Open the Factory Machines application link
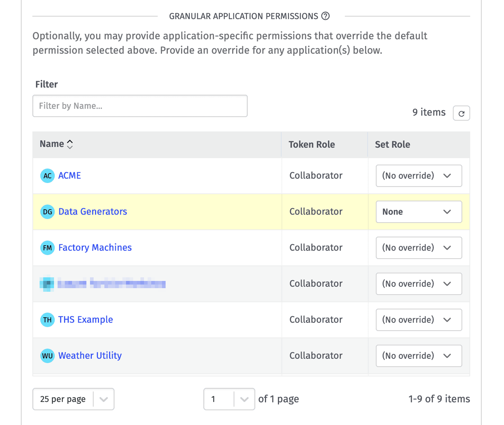 tap(95, 247)
